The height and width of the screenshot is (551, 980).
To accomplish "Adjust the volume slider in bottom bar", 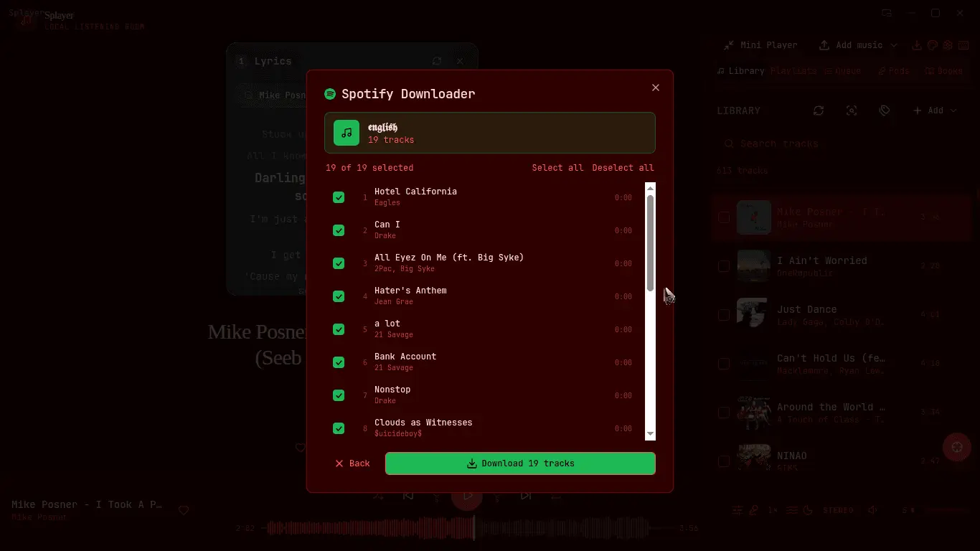I will click(x=946, y=510).
